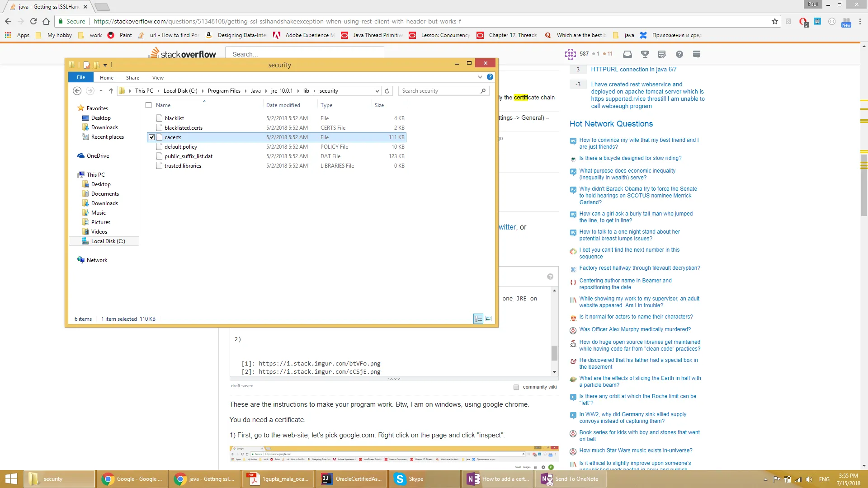Uncheck the cacerts file checkbox
This screenshot has height=488, width=868.
click(x=152, y=137)
